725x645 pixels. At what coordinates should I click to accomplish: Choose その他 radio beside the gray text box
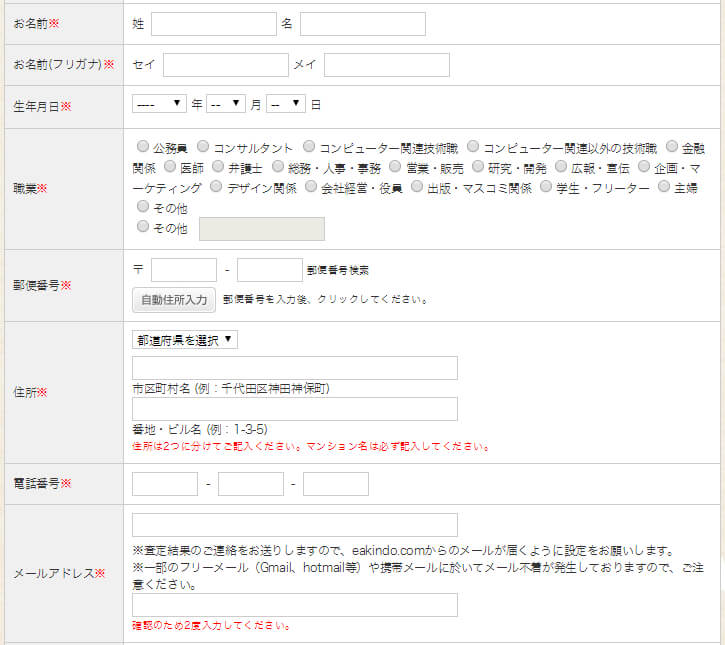click(143, 226)
